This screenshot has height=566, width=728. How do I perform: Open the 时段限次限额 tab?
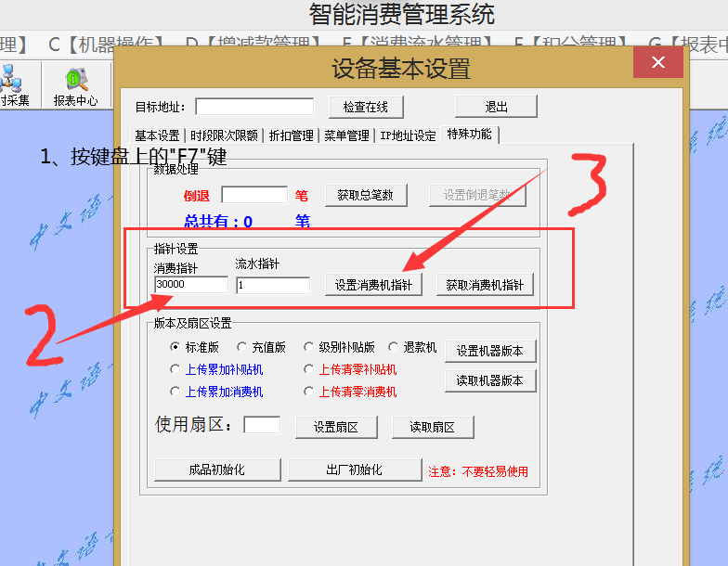click(x=224, y=135)
